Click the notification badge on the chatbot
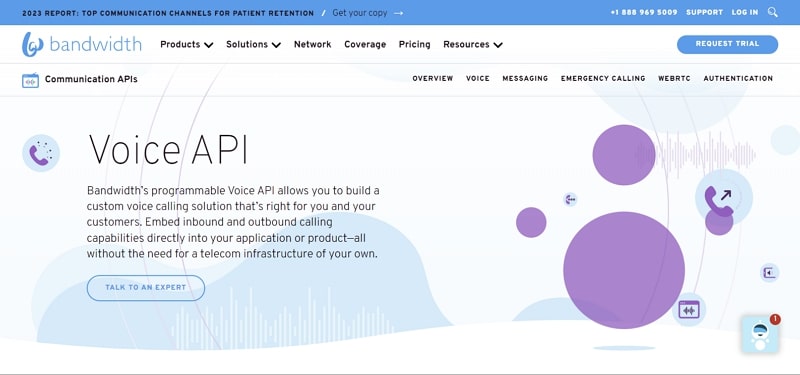Image resolution: width=800 pixels, height=375 pixels. pos(775,319)
